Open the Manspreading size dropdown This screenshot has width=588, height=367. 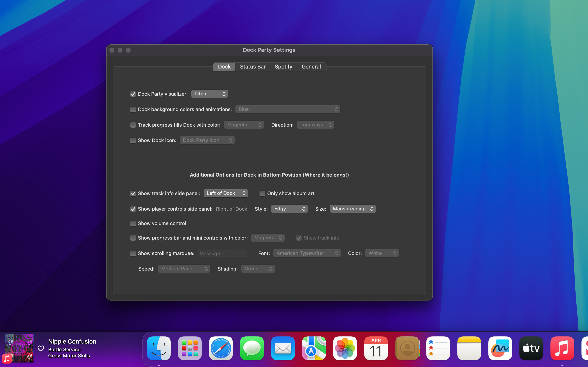point(352,209)
